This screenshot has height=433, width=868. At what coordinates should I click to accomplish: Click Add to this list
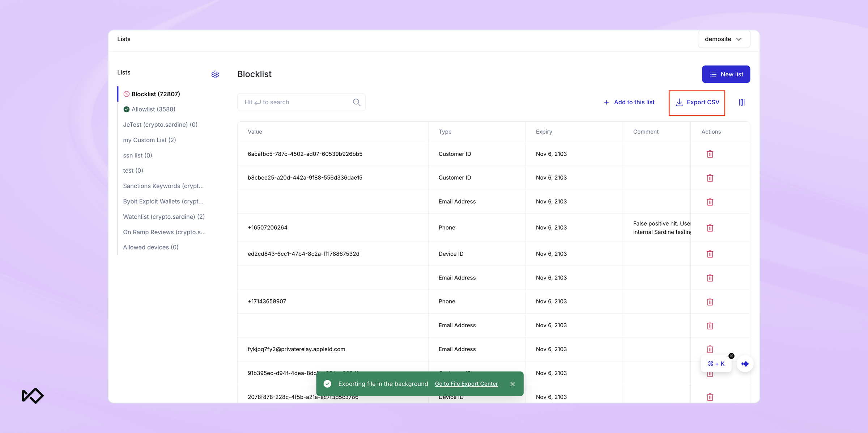click(629, 102)
